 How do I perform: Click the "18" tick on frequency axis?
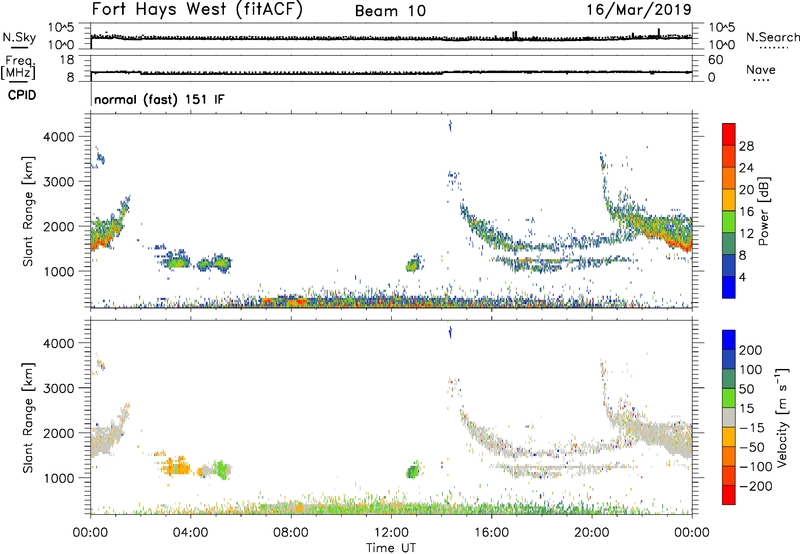pyautogui.click(x=67, y=60)
